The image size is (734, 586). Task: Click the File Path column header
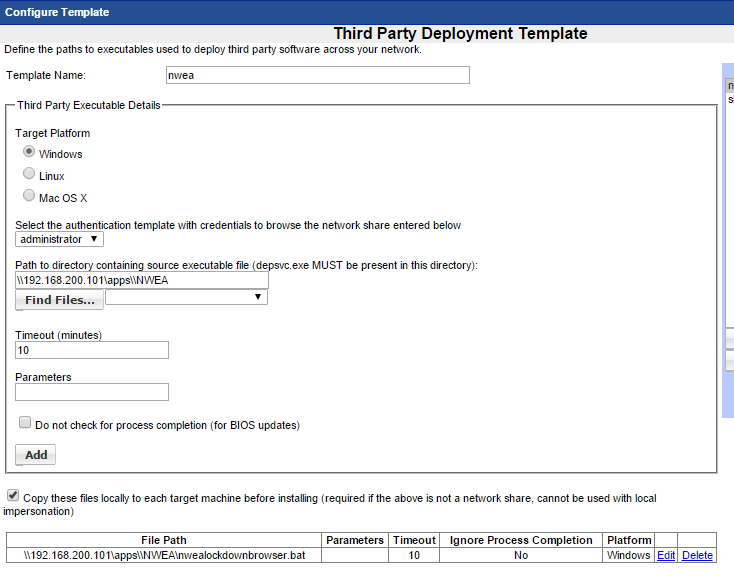(163, 540)
